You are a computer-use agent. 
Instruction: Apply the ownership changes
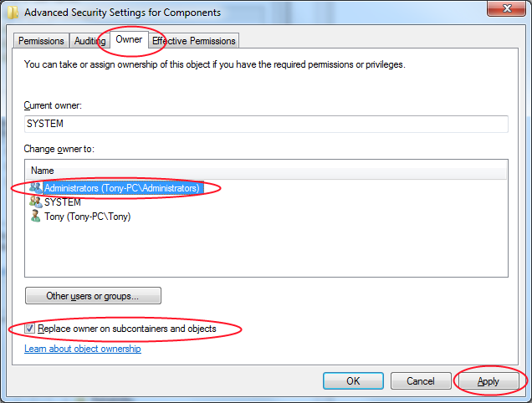click(x=488, y=380)
